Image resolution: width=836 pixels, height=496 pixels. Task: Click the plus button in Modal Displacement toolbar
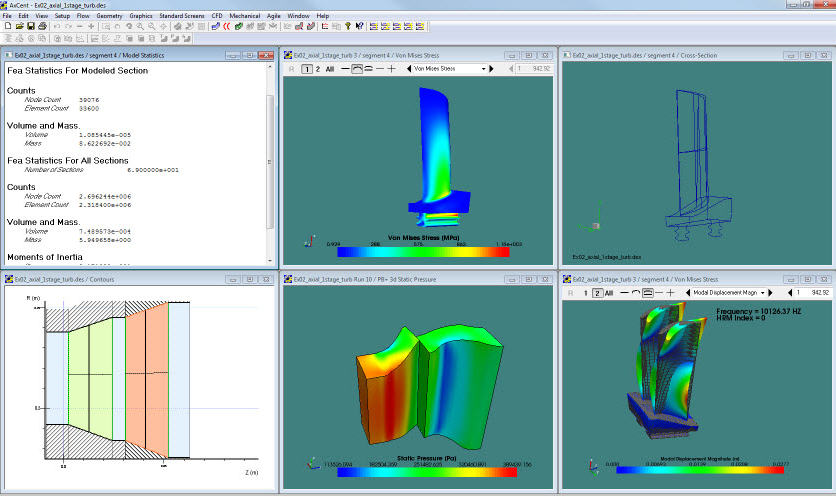[x=671, y=293]
